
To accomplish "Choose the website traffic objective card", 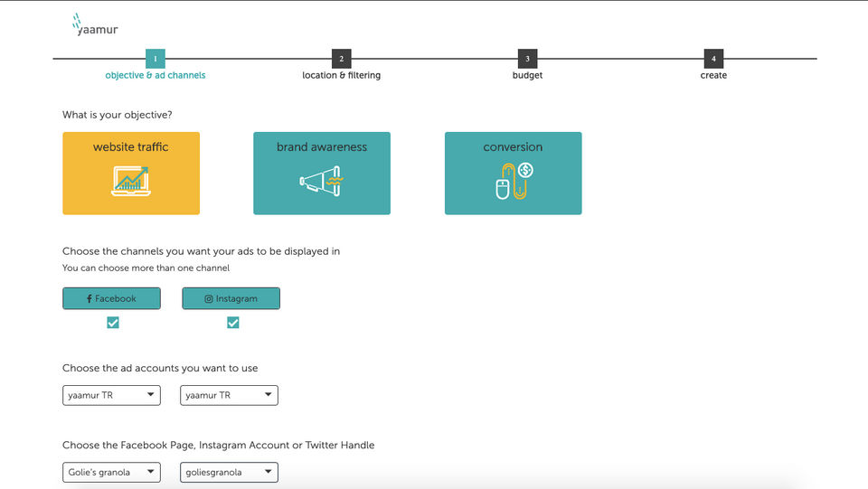I will tap(131, 174).
